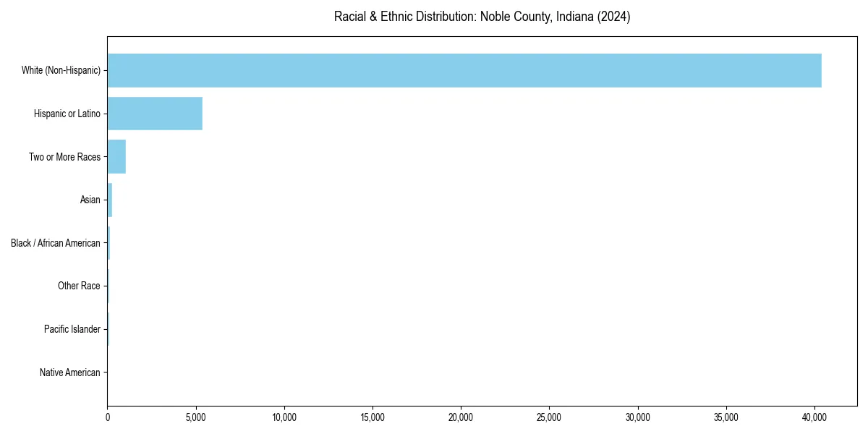This screenshot has height=434, width=868.
Task: Select the Two or More Races label
Action: coord(64,156)
